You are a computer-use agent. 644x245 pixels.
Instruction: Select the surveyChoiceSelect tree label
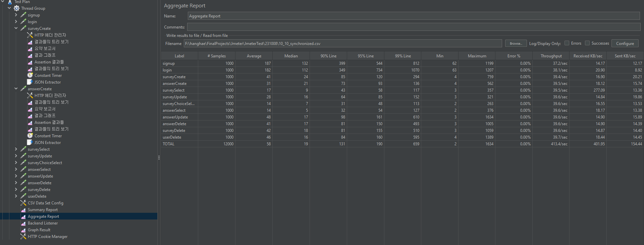click(x=45, y=163)
